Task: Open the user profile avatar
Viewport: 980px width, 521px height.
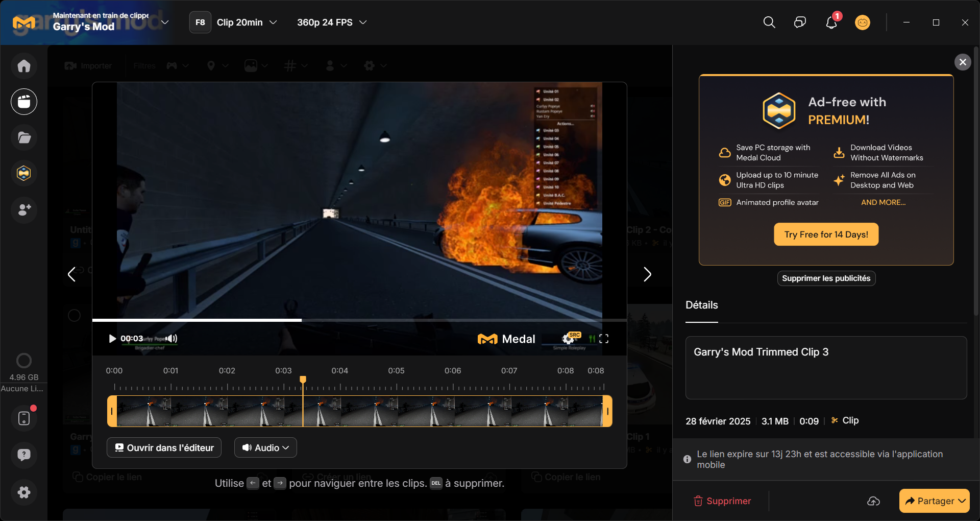Action: pyautogui.click(x=863, y=22)
